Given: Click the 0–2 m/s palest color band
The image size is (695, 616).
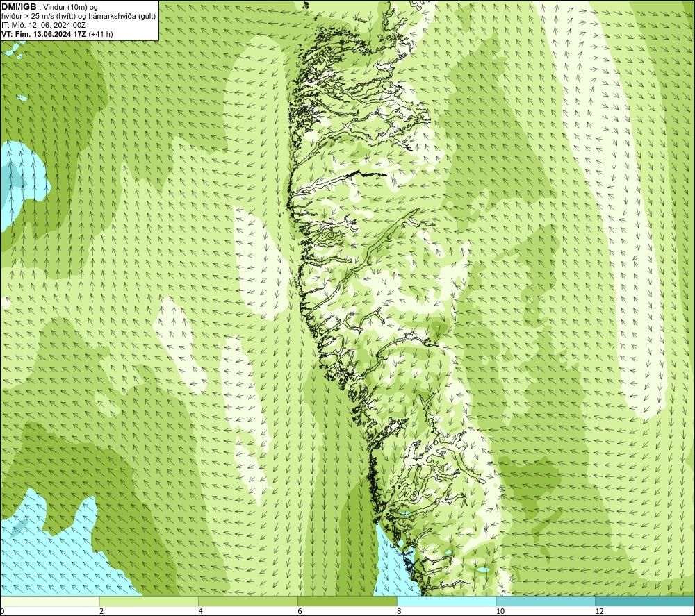Looking at the screenshot, I should pyautogui.click(x=49, y=601).
